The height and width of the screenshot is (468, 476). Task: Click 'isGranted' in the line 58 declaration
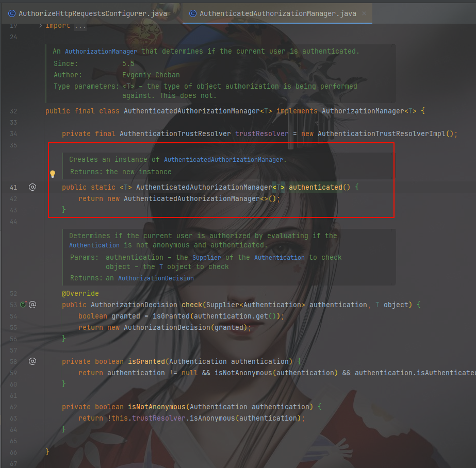(146, 361)
